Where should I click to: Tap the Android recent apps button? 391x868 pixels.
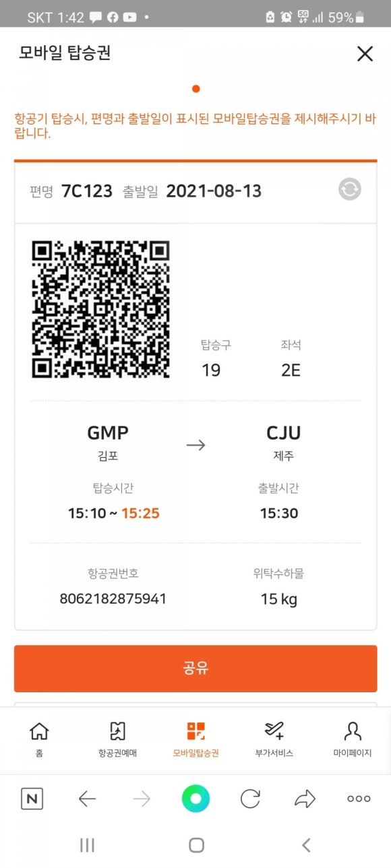[x=87, y=845]
